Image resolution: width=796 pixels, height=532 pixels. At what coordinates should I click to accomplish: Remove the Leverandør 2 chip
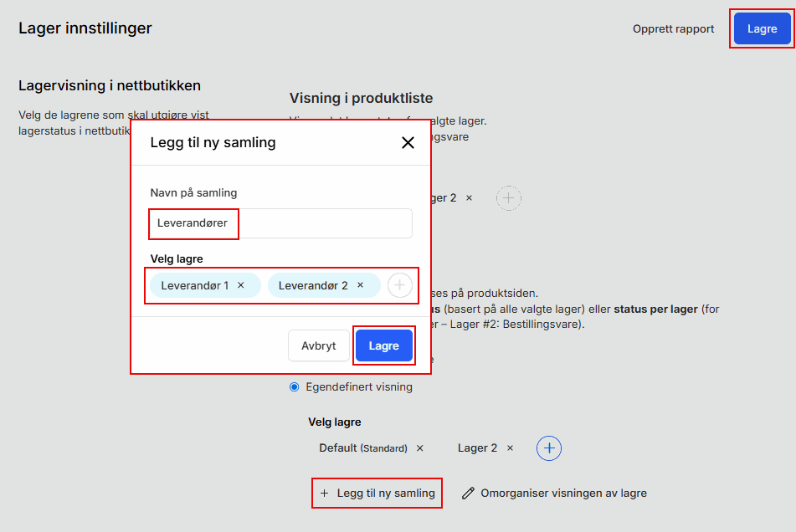(x=361, y=285)
